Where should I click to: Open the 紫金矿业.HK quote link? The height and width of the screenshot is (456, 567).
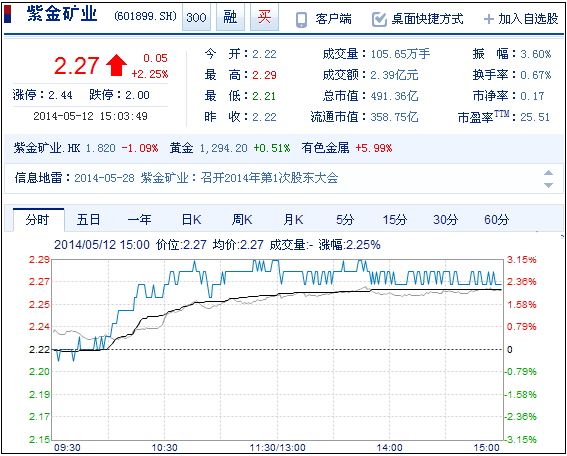tap(47, 148)
